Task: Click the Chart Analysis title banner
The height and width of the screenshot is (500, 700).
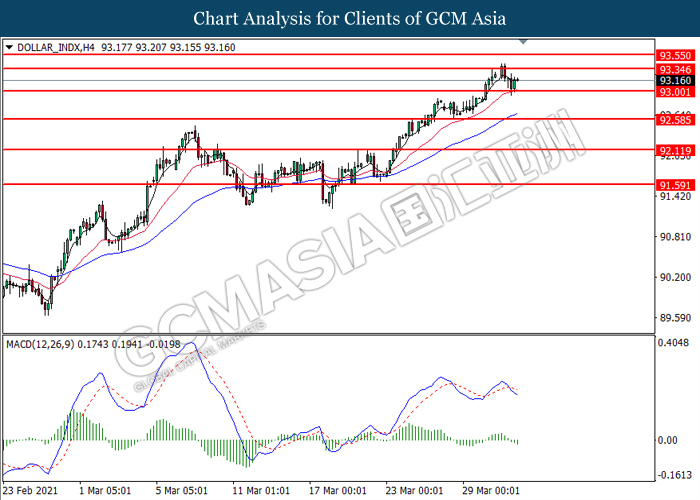Action: pyautogui.click(x=350, y=18)
